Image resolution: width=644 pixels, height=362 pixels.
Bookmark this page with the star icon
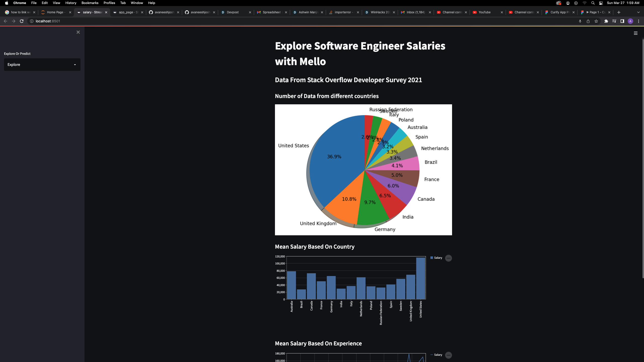tap(596, 21)
